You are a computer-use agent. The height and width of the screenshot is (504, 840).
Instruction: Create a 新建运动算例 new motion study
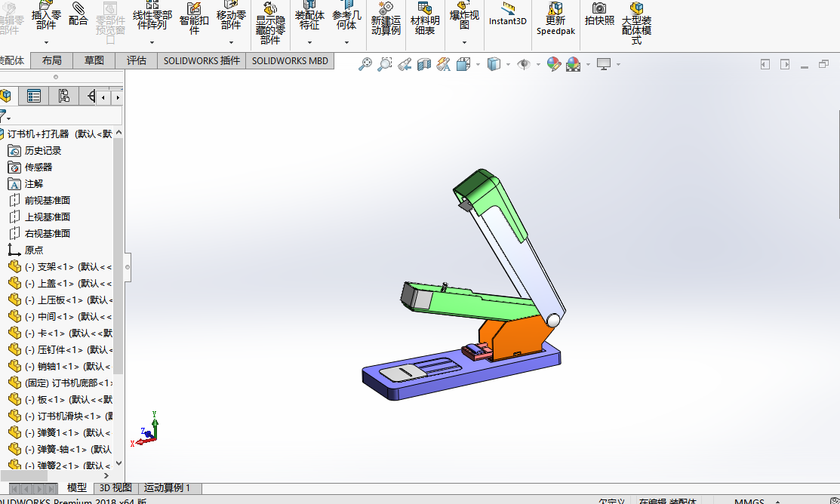386,19
